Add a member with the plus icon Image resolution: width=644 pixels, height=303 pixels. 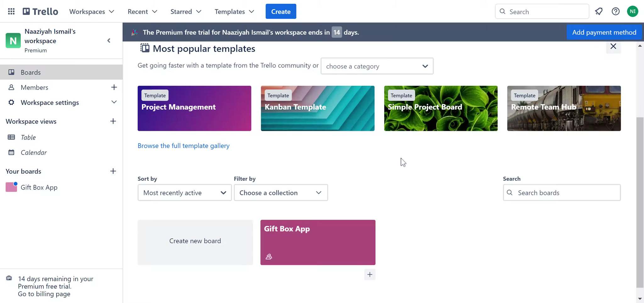[x=114, y=87]
